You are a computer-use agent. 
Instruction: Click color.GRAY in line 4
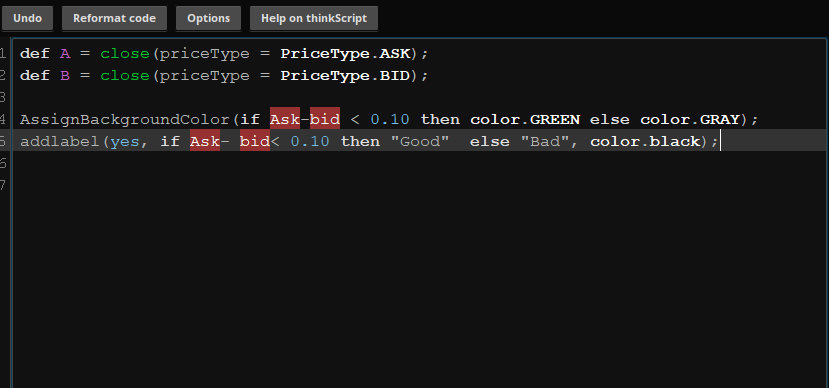tap(690, 119)
